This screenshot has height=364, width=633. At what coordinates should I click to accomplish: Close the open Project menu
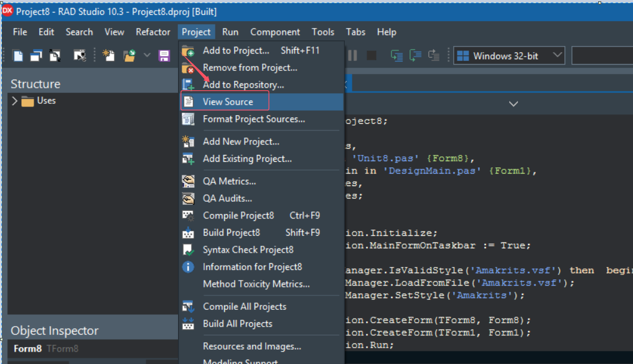point(196,32)
